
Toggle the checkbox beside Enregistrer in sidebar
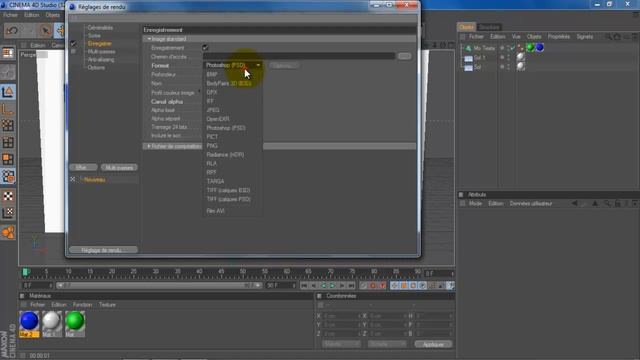tap(73, 43)
